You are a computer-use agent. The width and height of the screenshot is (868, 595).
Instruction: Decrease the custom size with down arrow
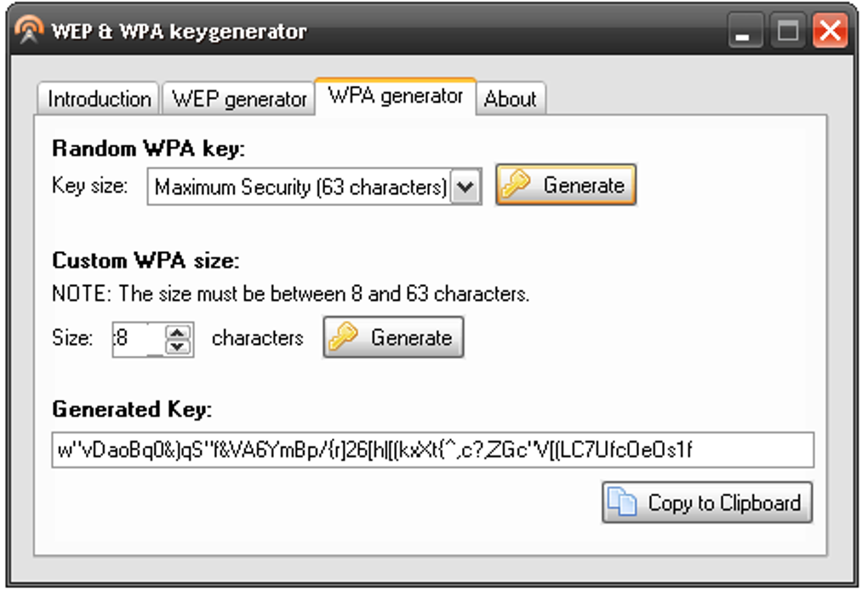pos(177,346)
